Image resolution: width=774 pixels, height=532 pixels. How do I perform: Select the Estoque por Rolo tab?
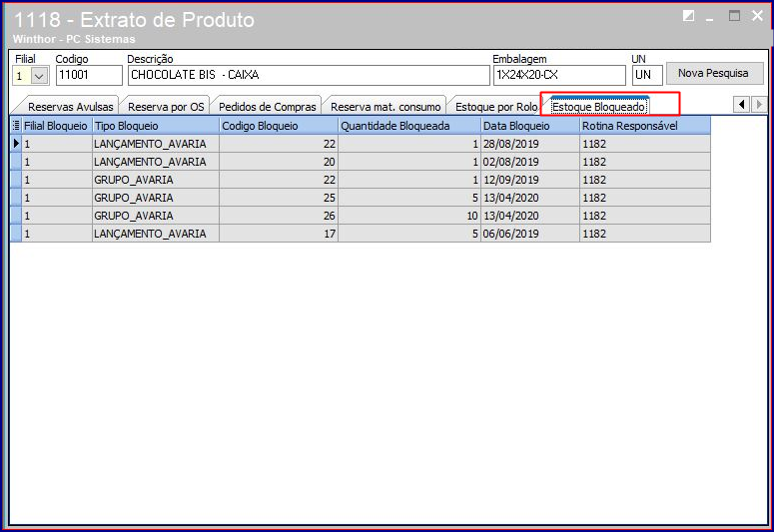[x=496, y=107]
